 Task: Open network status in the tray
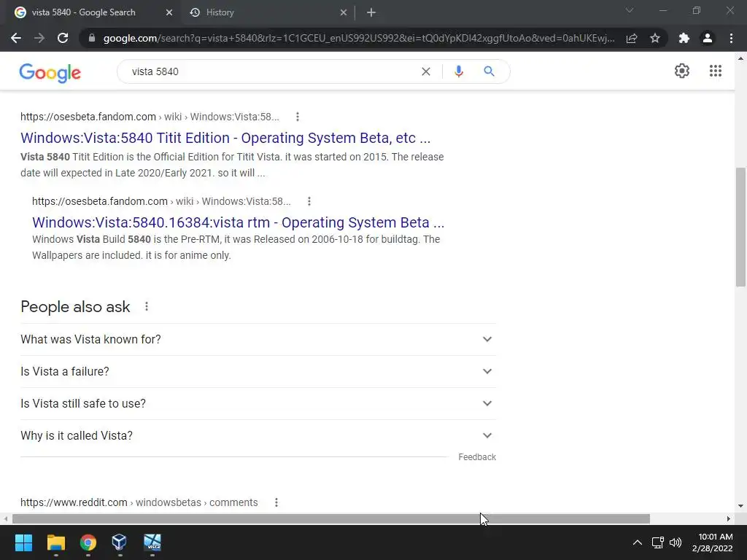[658, 542]
